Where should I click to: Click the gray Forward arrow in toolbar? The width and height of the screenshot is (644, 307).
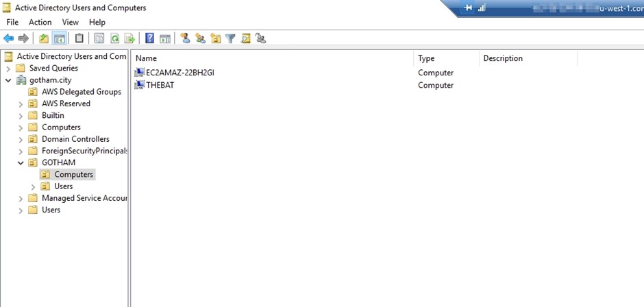pos(23,38)
